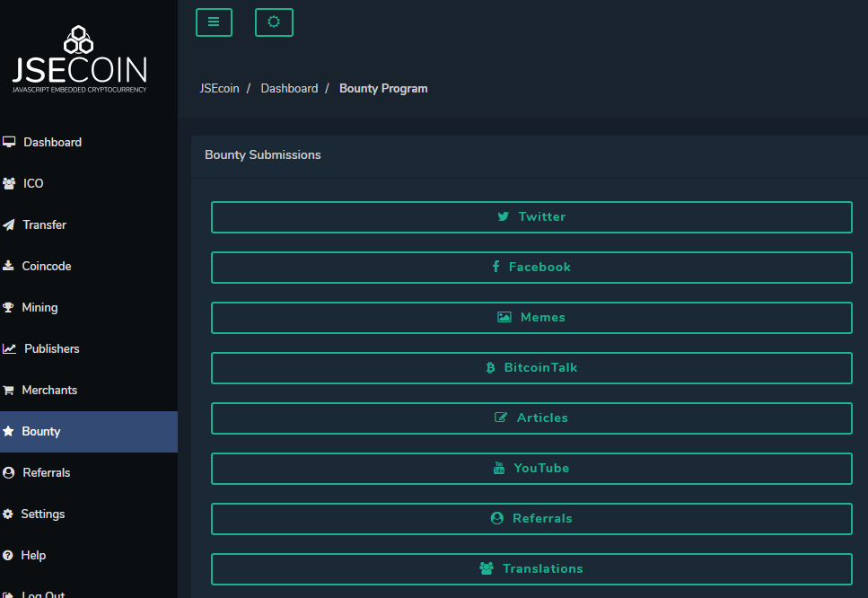The height and width of the screenshot is (598, 868).
Task: Click the Publishers chart icon
Action: point(9,348)
